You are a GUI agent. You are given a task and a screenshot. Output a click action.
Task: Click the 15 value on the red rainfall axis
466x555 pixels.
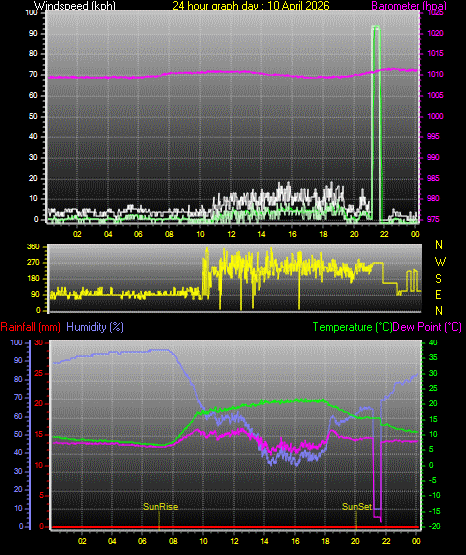pyautogui.click(x=39, y=434)
